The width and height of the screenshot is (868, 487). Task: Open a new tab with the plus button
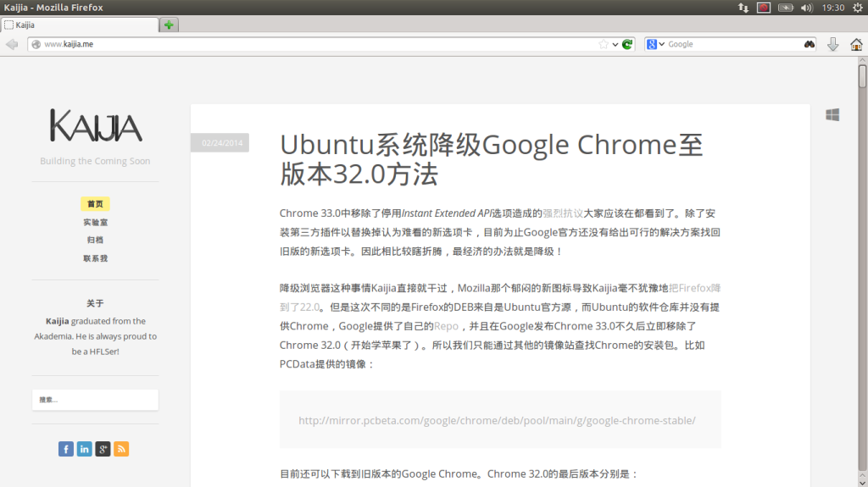tap(169, 25)
